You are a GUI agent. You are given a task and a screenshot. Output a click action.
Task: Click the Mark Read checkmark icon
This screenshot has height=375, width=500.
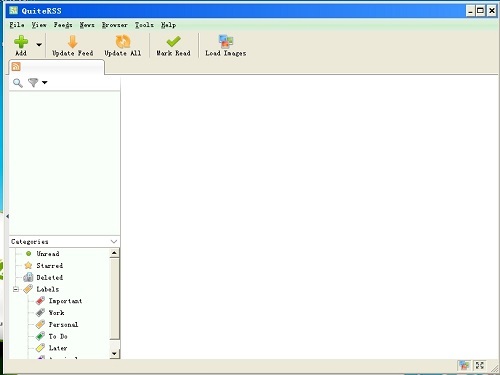(173, 42)
